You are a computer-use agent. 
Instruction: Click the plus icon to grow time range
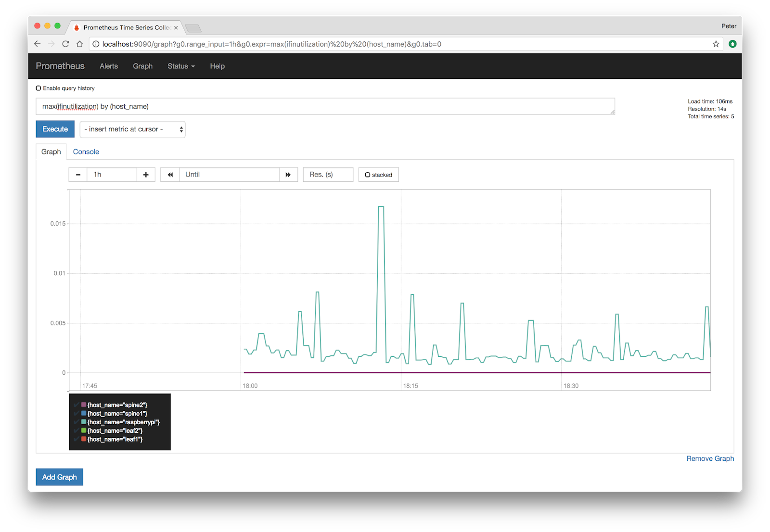coord(146,174)
